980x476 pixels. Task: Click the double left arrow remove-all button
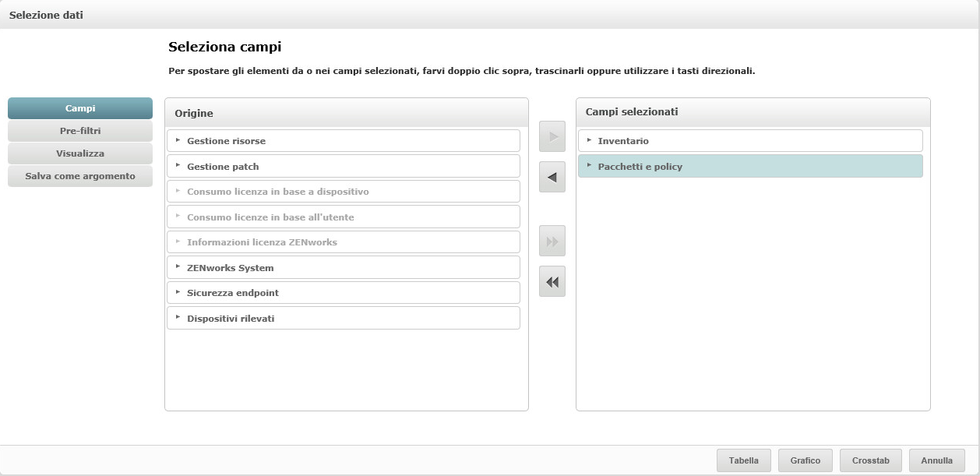pyautogui.click(x=552, y=282)
